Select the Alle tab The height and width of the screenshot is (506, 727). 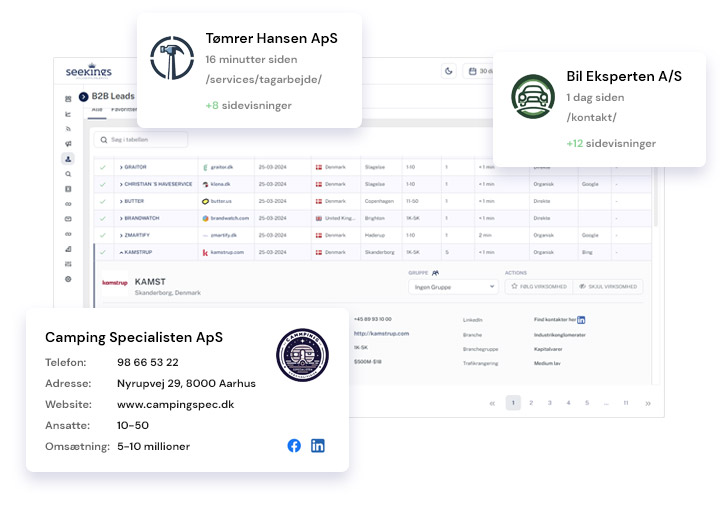97,110
